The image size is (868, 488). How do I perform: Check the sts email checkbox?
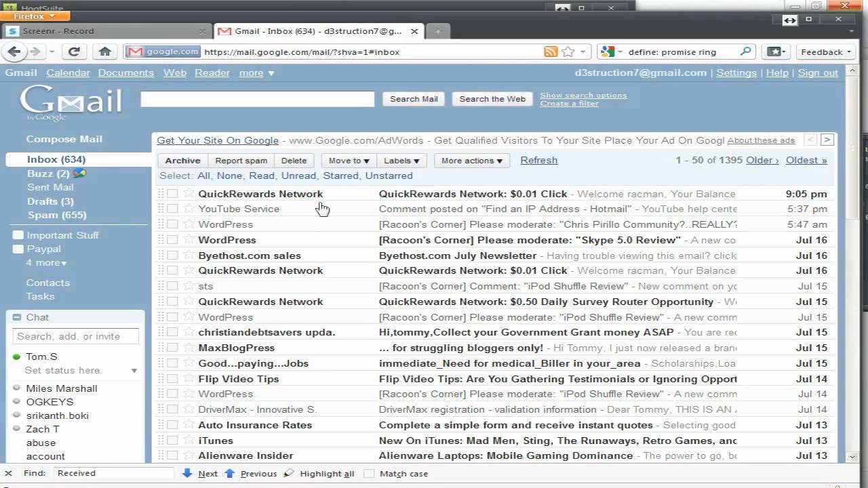tap(172, 286)
